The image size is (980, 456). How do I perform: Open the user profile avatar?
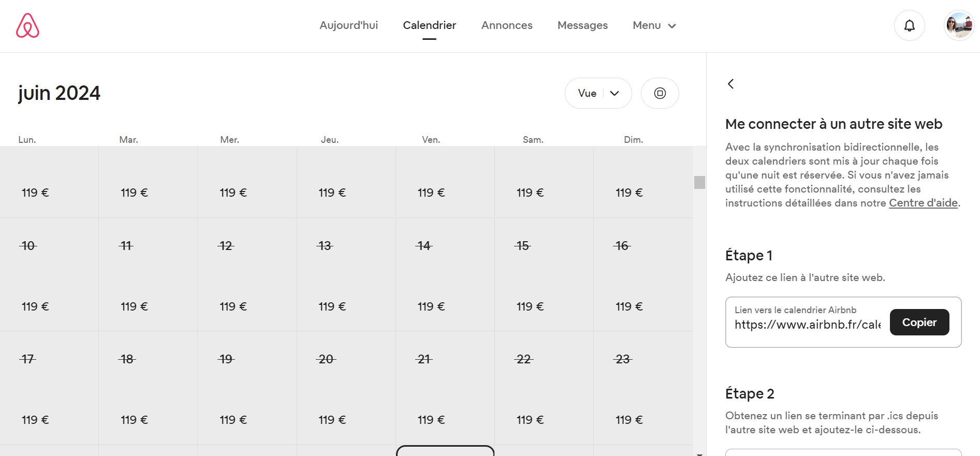point(959,25)
